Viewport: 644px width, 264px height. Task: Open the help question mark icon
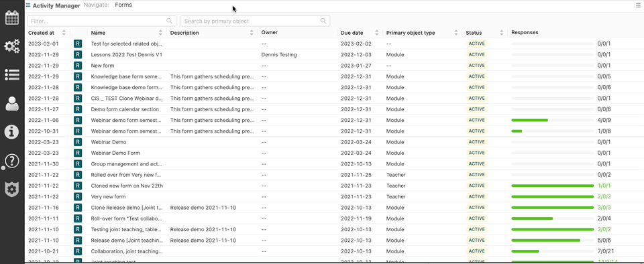(12, 161)
